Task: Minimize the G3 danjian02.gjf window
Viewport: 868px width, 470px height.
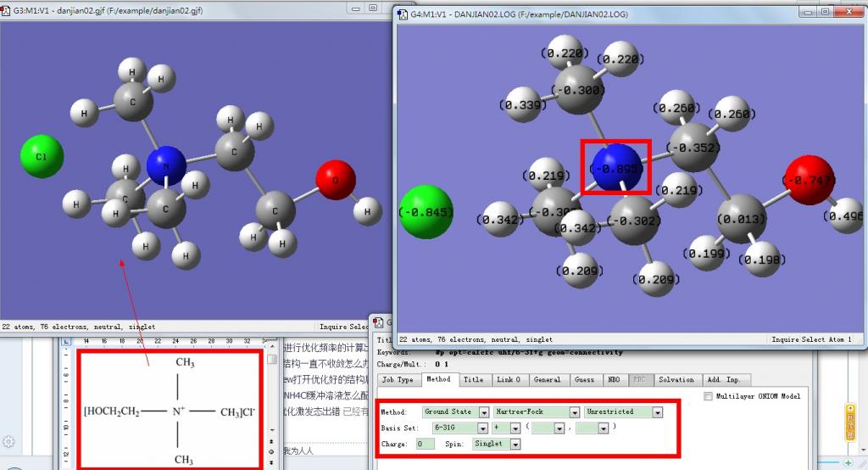Action: coord(355,8)
